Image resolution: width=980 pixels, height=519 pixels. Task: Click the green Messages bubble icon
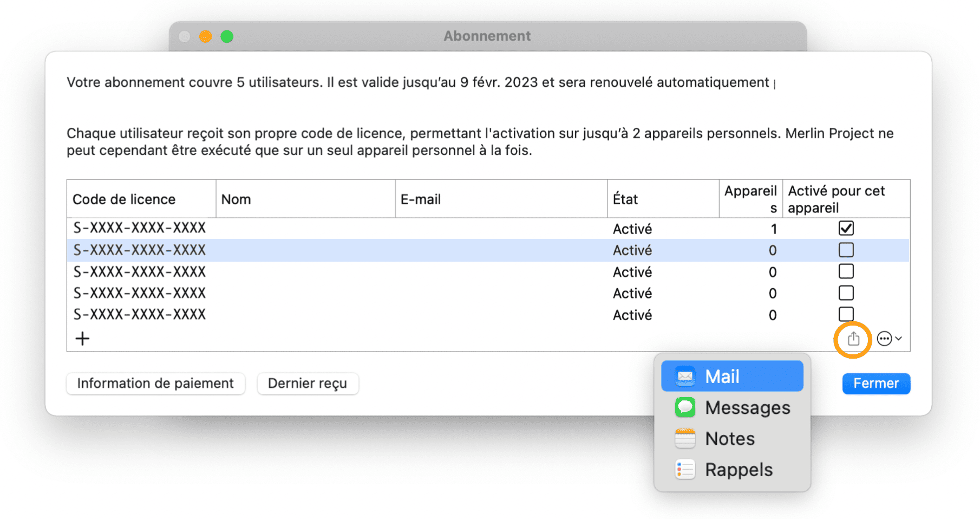[685, 407]
